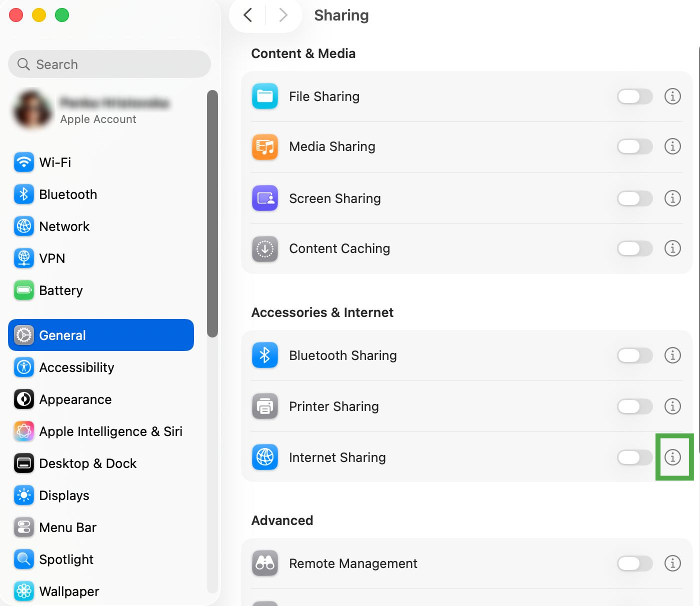Click the magnifier icon in Search
This screenshot has height=606, width=700.
click(23, 64)
